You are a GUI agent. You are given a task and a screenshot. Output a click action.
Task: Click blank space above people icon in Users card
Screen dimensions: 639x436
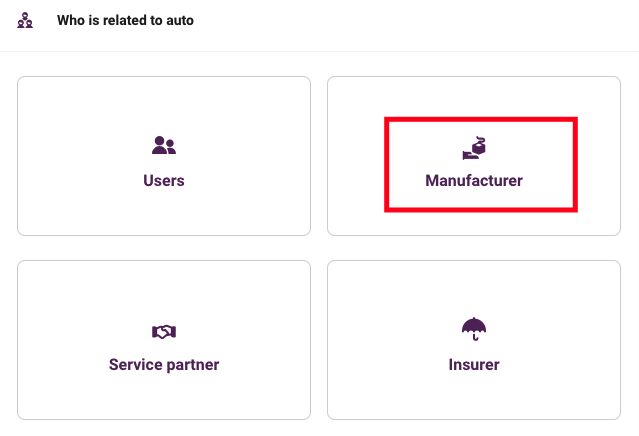164,106
